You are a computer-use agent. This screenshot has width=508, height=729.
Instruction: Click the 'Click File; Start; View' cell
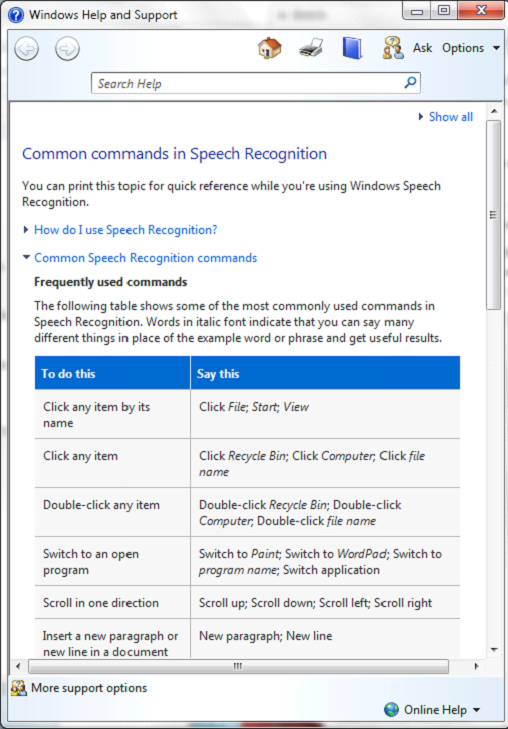click(x=325, y=414)
